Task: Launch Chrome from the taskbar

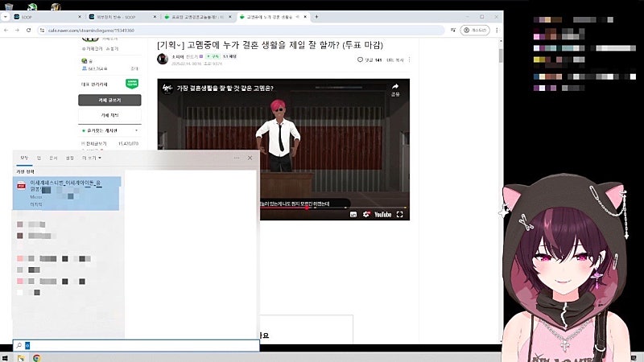Action: 37,356
